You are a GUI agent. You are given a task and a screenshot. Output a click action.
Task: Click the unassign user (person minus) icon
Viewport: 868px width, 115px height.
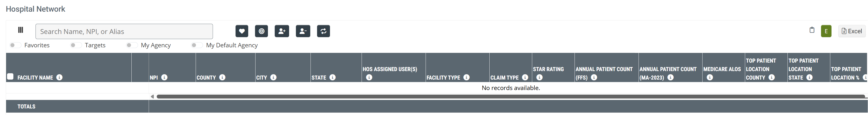click(302, 31)
